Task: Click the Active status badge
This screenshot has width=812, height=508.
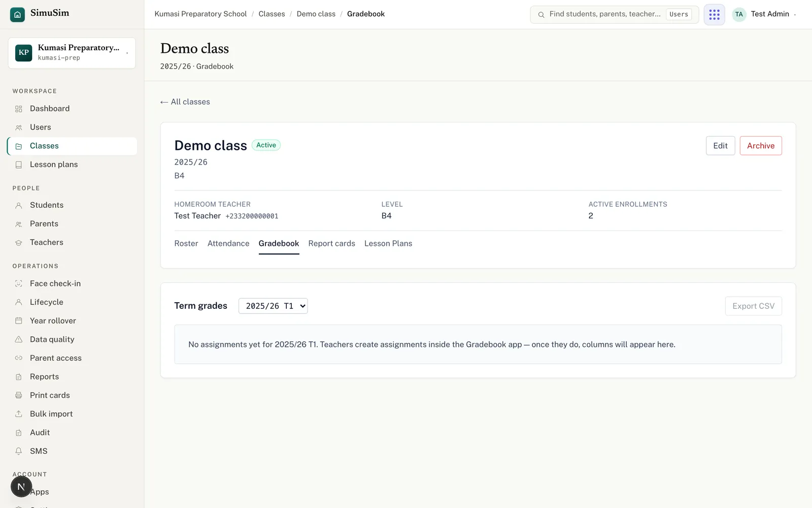Action: (x=266, y=145)
